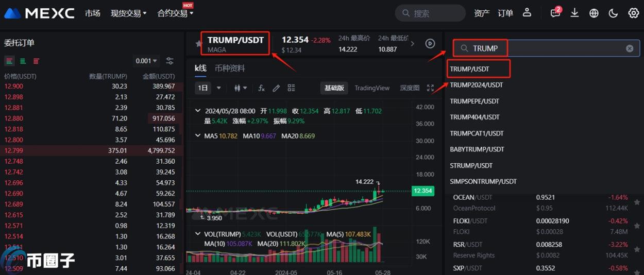Click the download app icon

point(574,13)
